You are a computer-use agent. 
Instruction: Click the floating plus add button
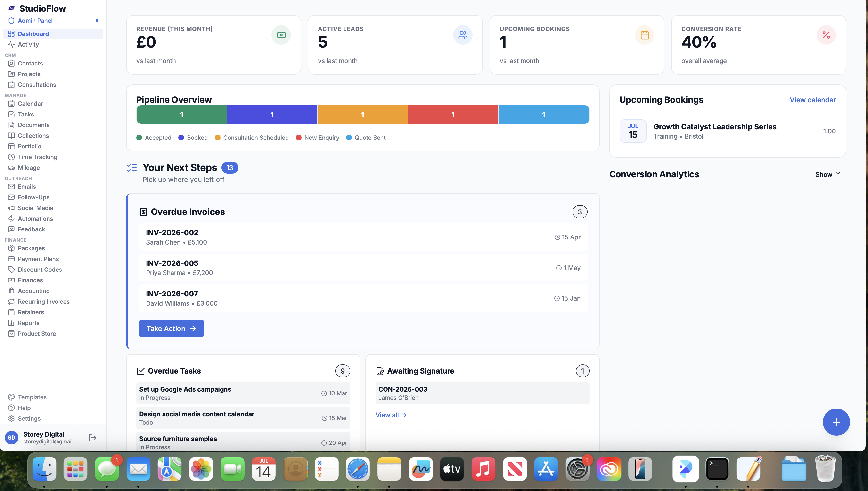coord(836,422)
